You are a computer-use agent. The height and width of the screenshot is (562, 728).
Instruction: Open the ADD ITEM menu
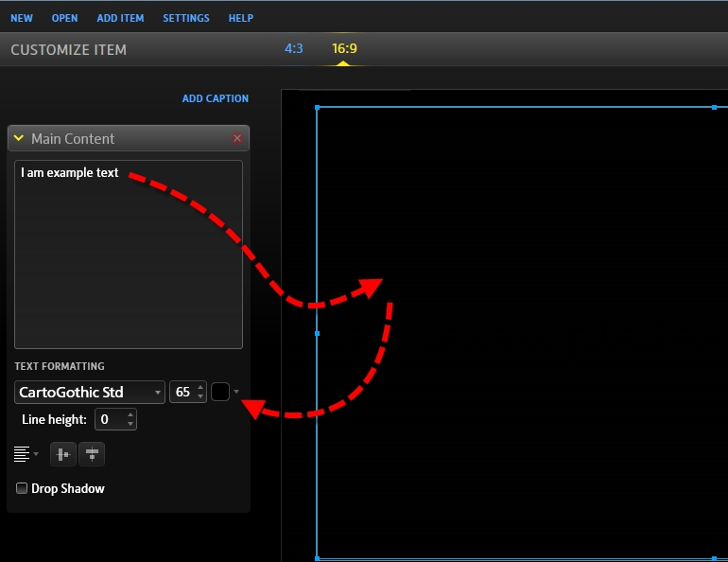click(x=120, y=18)
